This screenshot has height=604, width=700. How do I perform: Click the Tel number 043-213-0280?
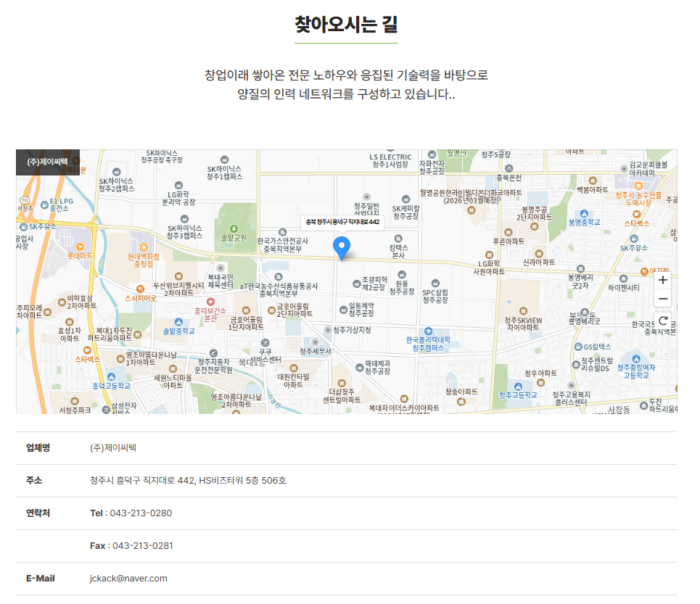coord(141,513)
